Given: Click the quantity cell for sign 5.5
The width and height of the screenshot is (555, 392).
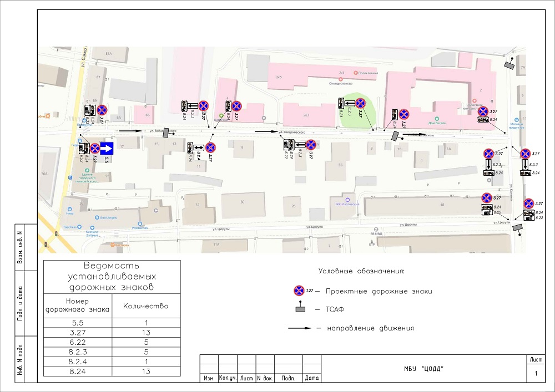Looking at the screenshot, I should [145, 323].
